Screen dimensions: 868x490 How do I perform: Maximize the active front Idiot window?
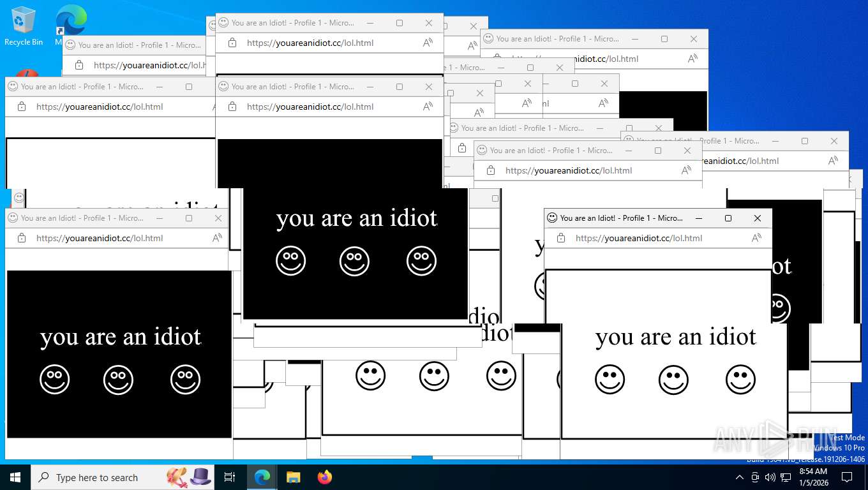click(728, 218)
